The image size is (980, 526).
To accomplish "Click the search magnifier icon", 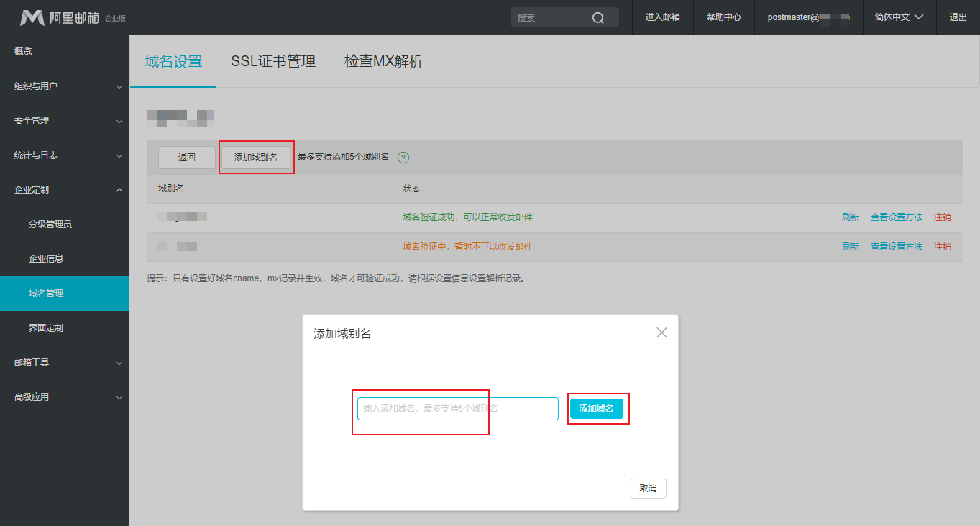I will (x=597, y=18).
